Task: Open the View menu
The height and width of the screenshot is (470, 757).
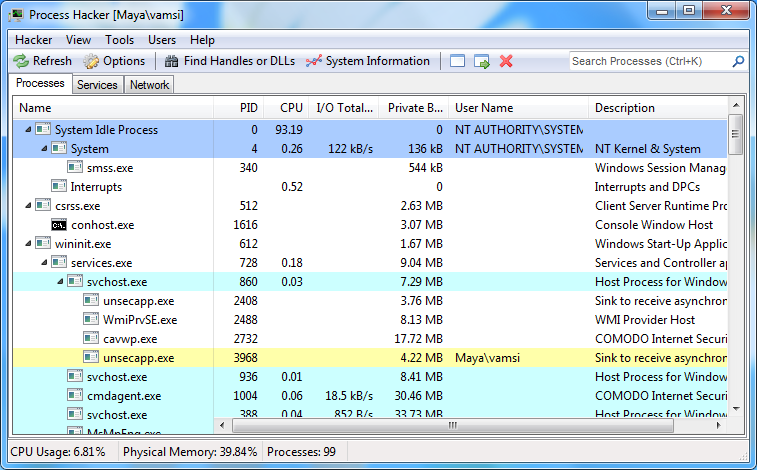Action: point(78,40)
